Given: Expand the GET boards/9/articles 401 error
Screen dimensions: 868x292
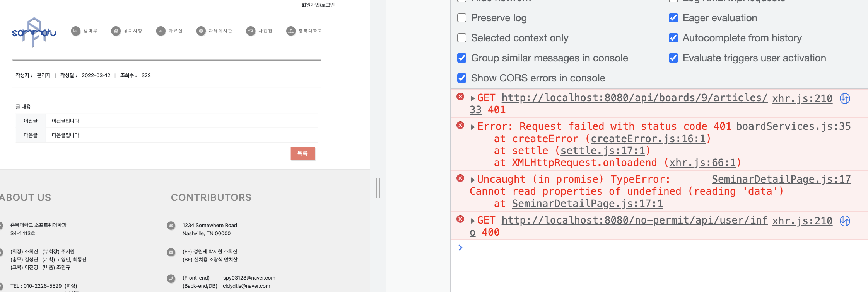Looking at the screenshot, I should click(473, 98).
